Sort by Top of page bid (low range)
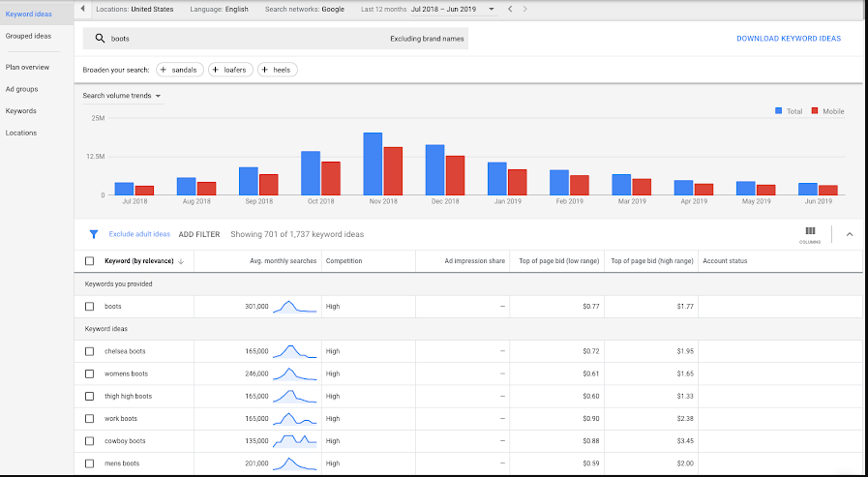Screen dimensions: 868x477 point(559,261)
